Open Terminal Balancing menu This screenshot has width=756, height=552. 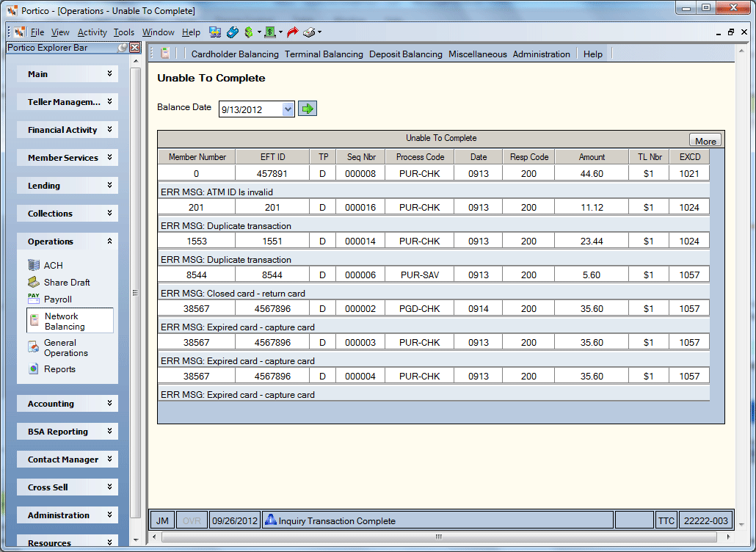tap(324, 54)
